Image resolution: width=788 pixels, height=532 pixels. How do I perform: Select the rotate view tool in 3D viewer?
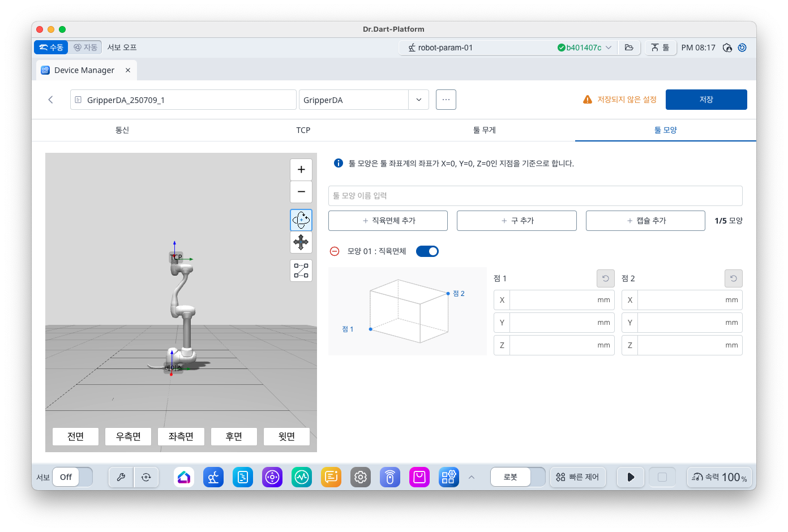pos(301,220)
